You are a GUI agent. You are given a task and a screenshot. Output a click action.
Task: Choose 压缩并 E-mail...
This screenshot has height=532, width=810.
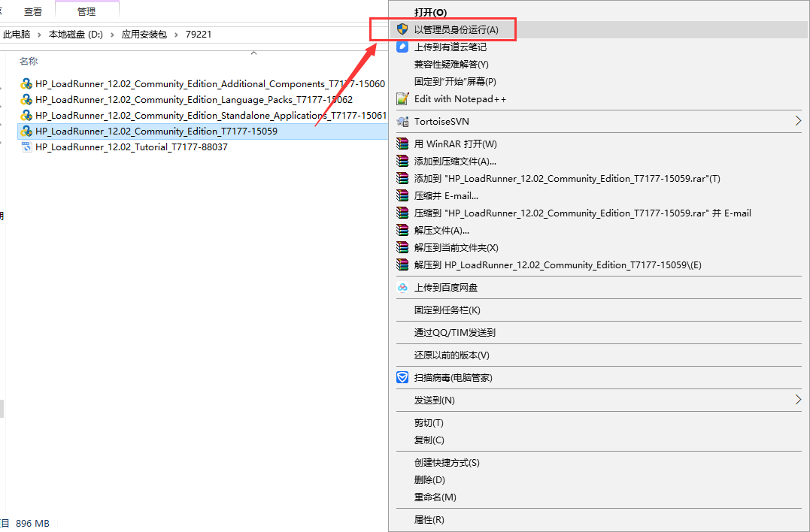point(599,195)
